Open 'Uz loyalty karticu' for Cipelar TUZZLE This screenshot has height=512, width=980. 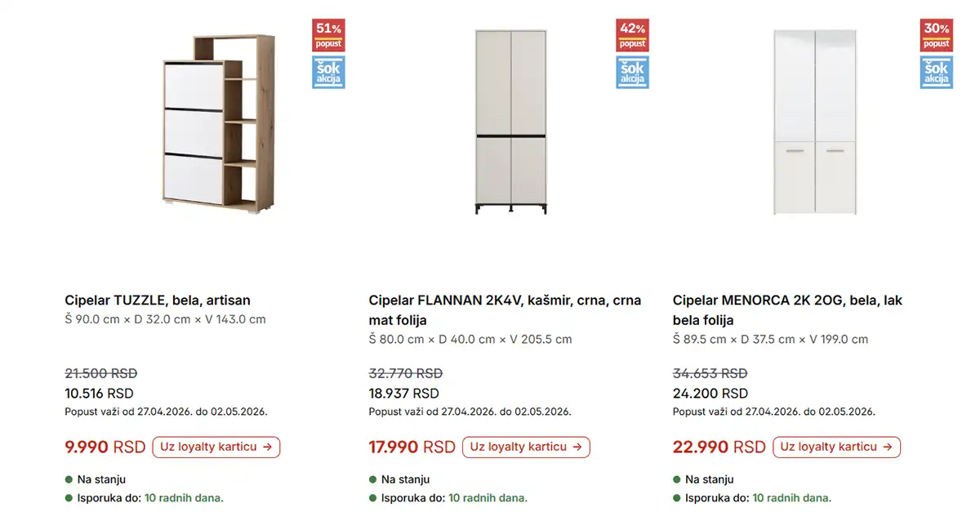coord(216,447)
